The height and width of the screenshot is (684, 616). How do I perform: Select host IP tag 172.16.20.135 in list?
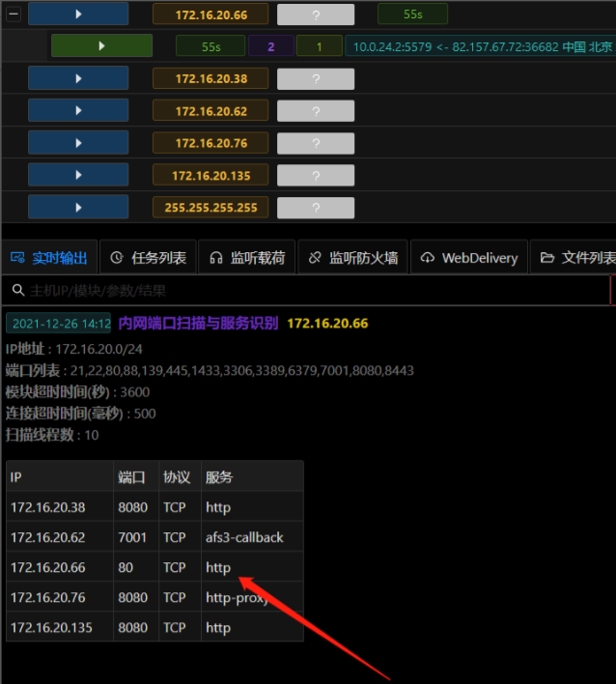[211, 176]
